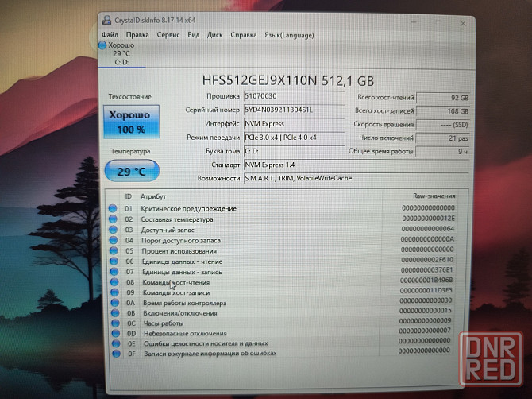Select the Команды хост-записи row
532x399 pixels.
(x=282, y=292)
